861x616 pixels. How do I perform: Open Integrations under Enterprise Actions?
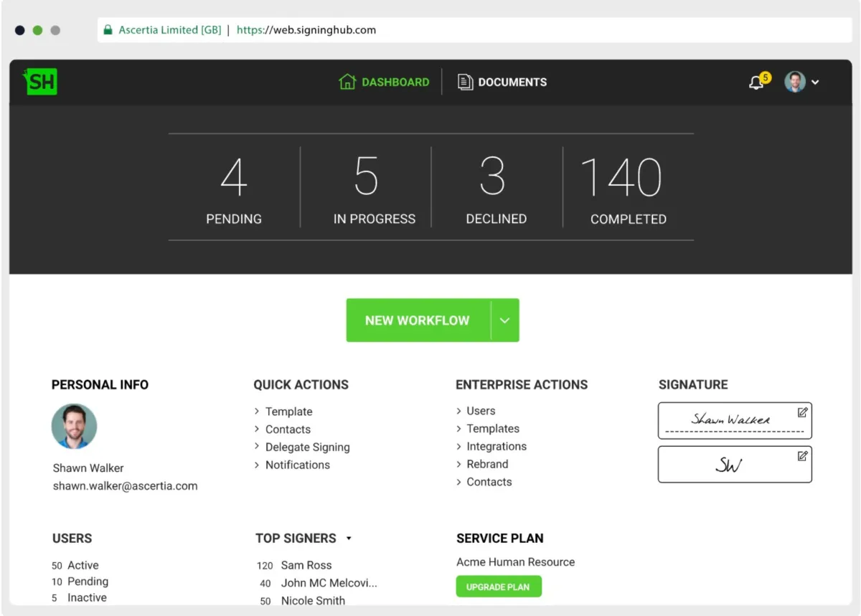click(x=496, y=447)
